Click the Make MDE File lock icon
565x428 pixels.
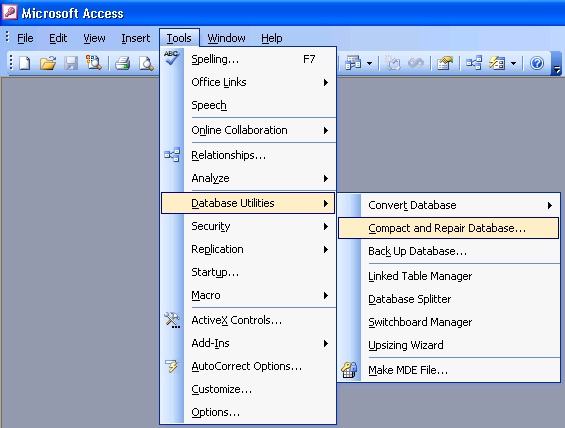[349, 370]
